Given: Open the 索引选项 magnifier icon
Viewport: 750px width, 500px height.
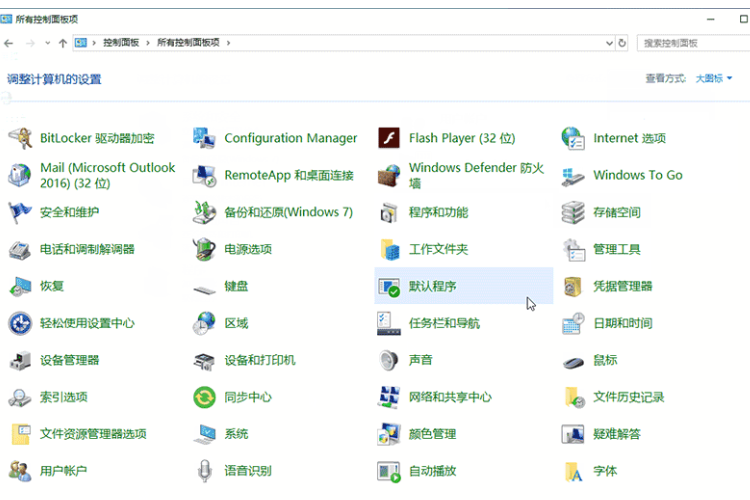Looking at the screenshot, I should 20,397.
